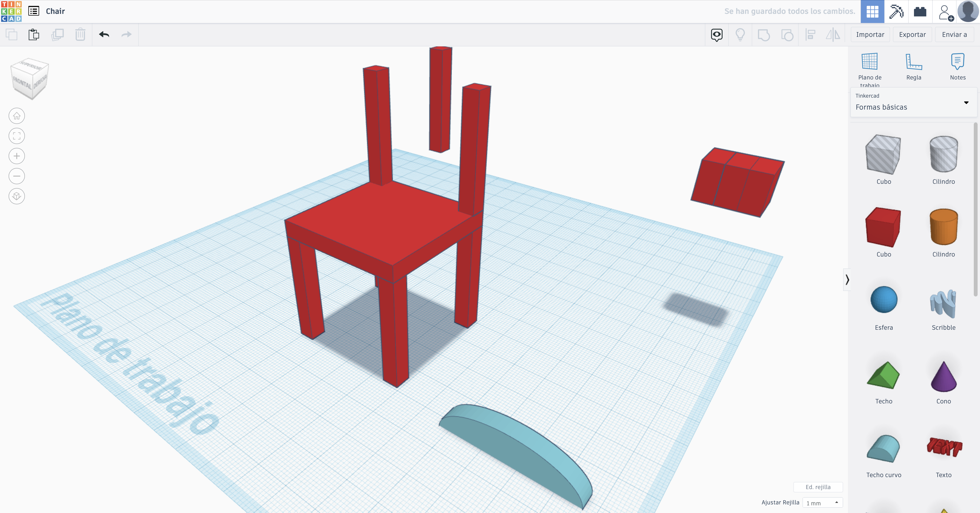Click the view cube FRONTAL face
The image size is (980, 513).
coord(22,83)
